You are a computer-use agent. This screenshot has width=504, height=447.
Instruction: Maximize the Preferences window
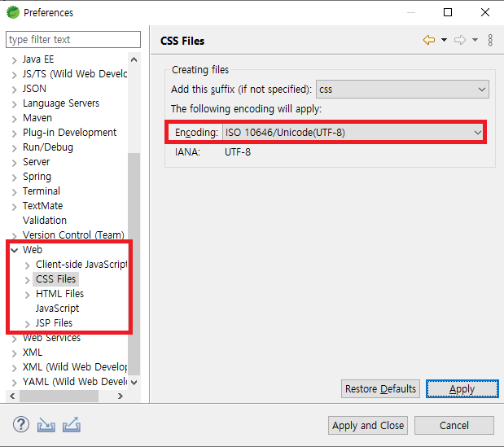point(448,12)
